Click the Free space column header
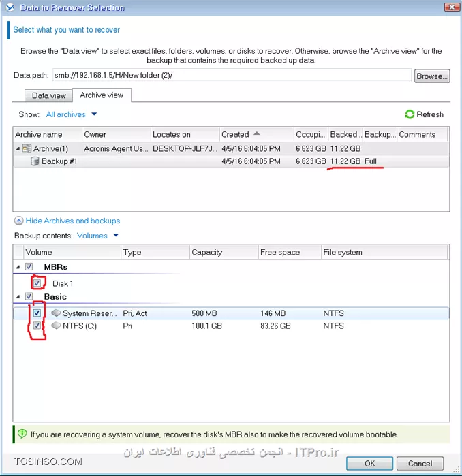Viewport: 462px width, 476px height. click(290, 252)
